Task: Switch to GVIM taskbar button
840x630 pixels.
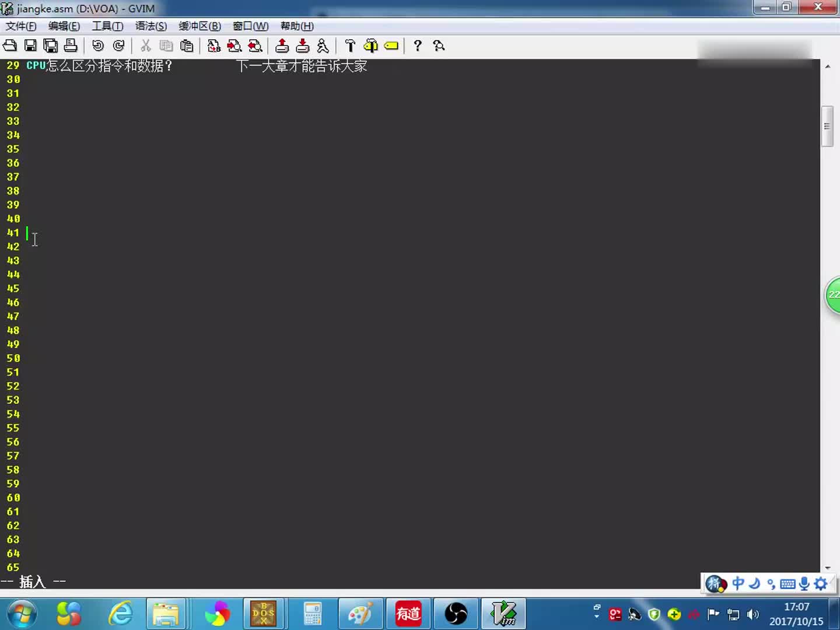Action: [x=504, y=614]
